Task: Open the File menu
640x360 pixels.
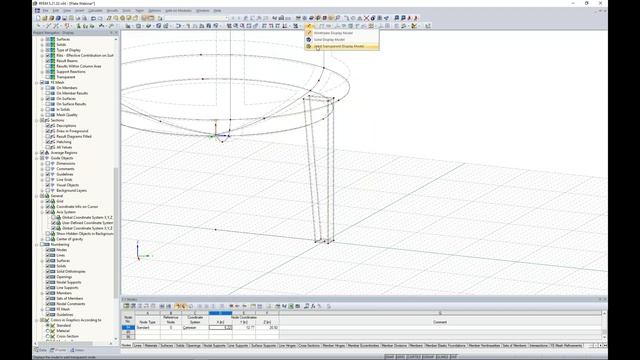Action: (45, 11)
